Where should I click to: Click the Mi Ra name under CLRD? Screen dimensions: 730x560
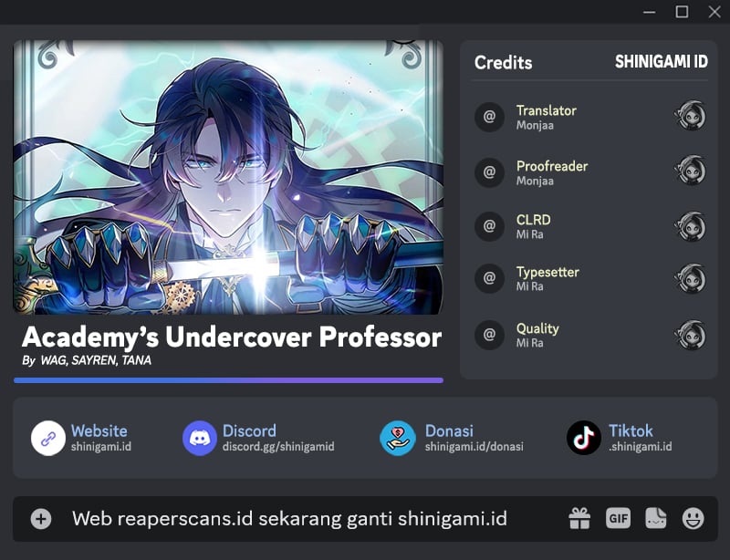[x=530, y=234]
